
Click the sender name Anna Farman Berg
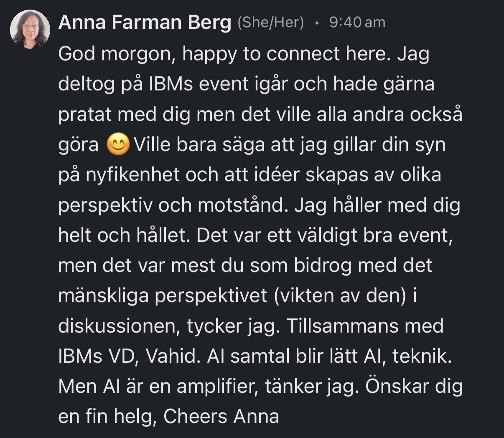[x=145, y=23]
